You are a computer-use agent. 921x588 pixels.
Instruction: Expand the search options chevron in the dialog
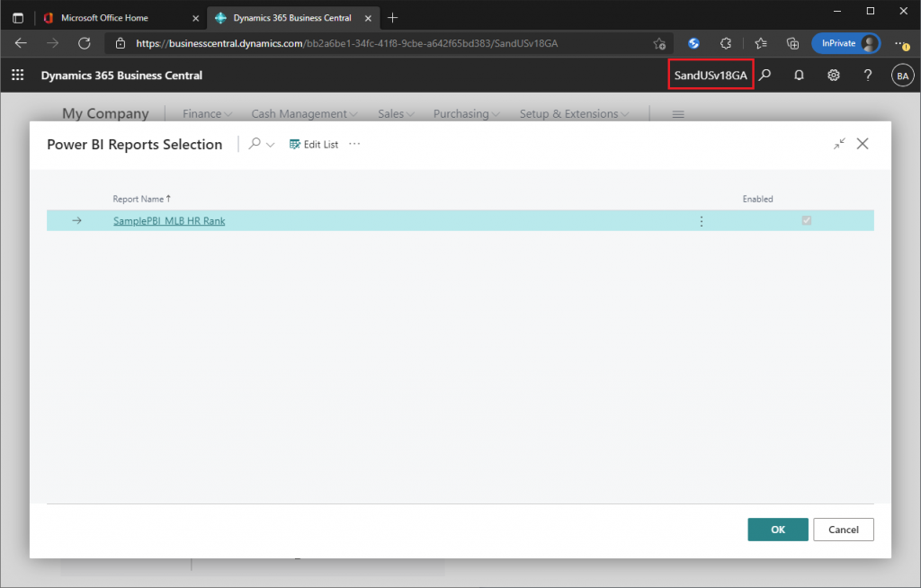[270, 145]
